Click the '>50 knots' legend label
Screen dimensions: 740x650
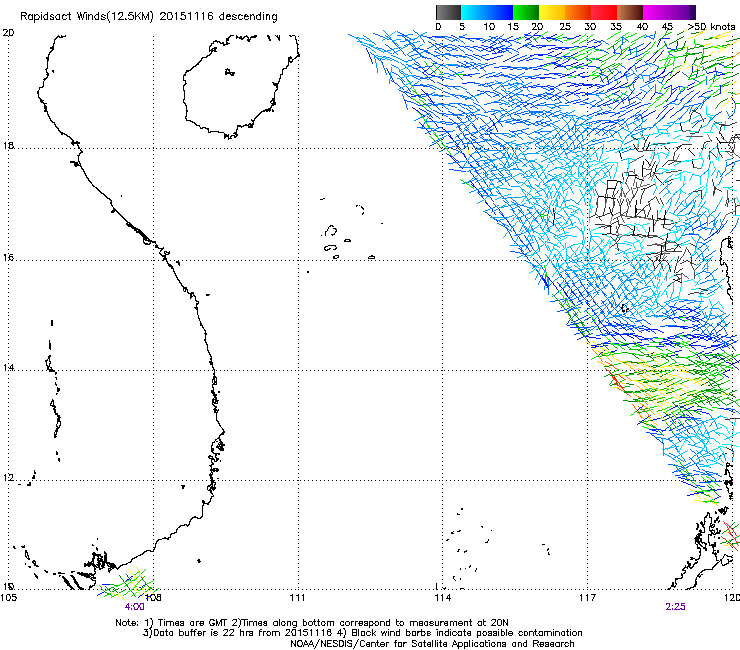[x=712, y=27]
